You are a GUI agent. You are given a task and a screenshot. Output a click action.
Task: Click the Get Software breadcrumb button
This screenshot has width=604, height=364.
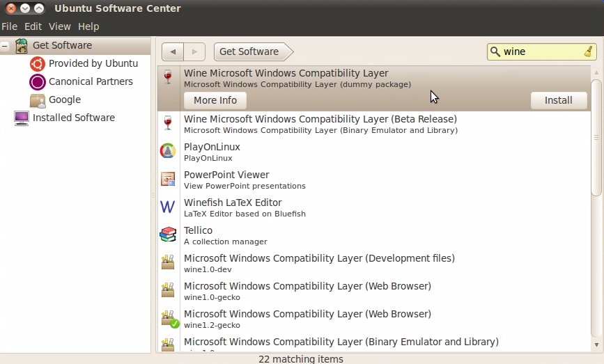(x=253, y=52)
